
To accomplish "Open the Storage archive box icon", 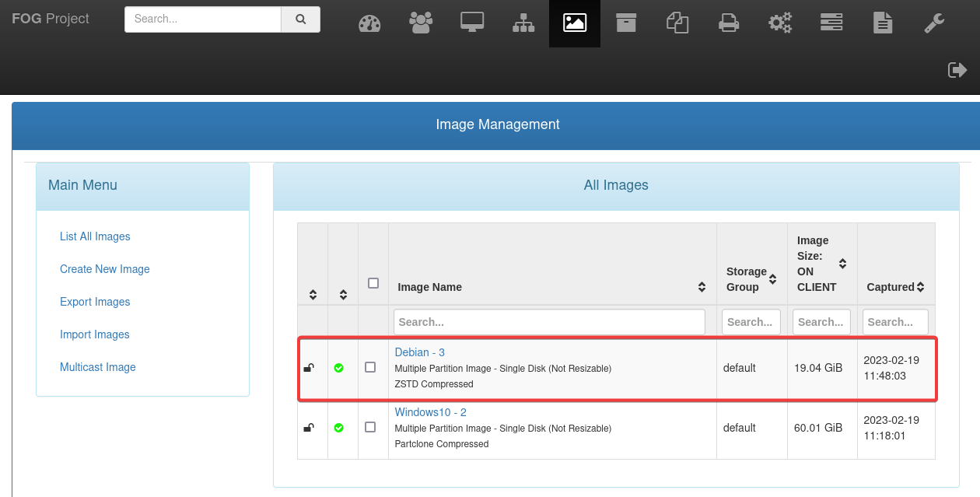I will (x=626, y=23).
